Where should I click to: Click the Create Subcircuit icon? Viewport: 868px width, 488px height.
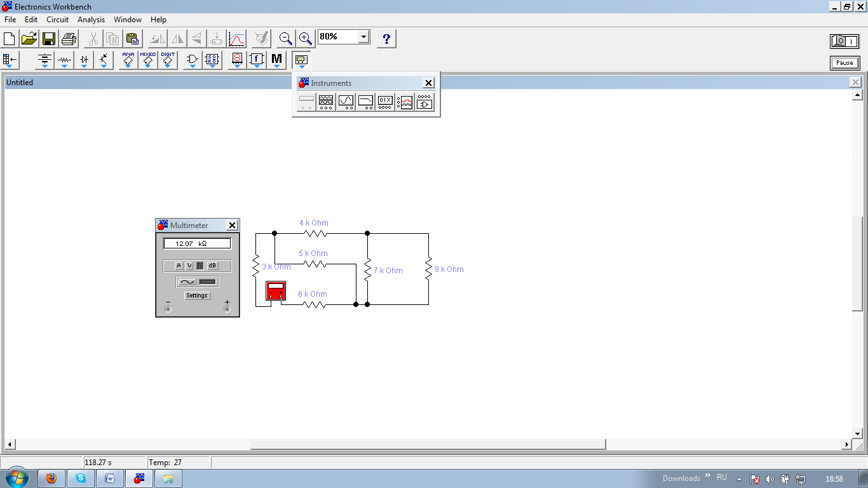click(216, 39)
